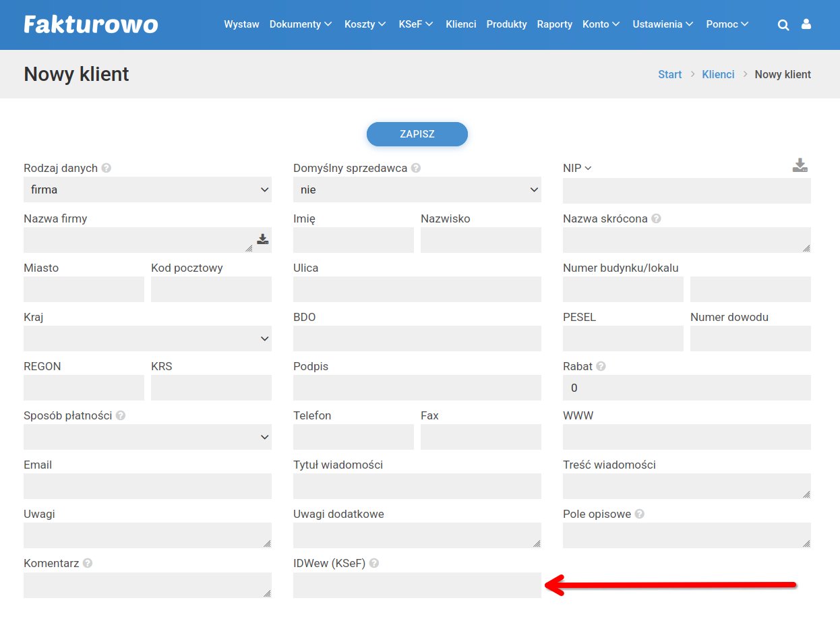The image size is (840, 617).
Task: Open the KSeF menu in navigation
Action: (415, 24)
